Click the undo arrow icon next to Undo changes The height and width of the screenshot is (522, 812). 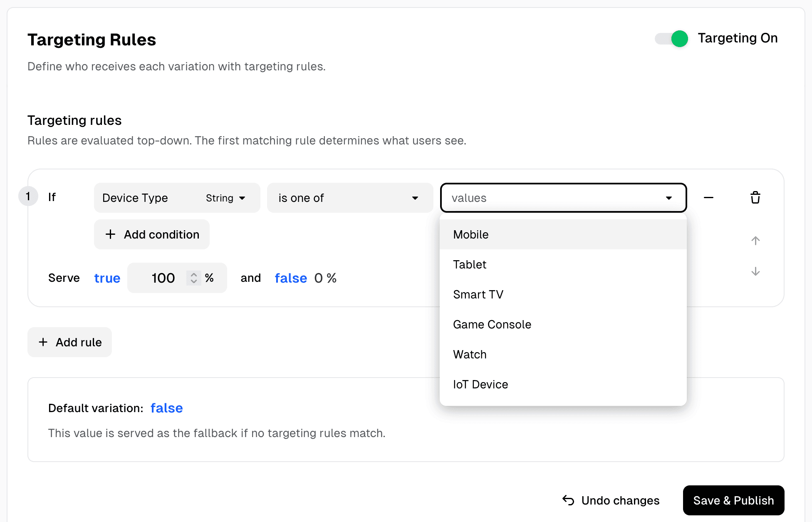coord(567,500)
